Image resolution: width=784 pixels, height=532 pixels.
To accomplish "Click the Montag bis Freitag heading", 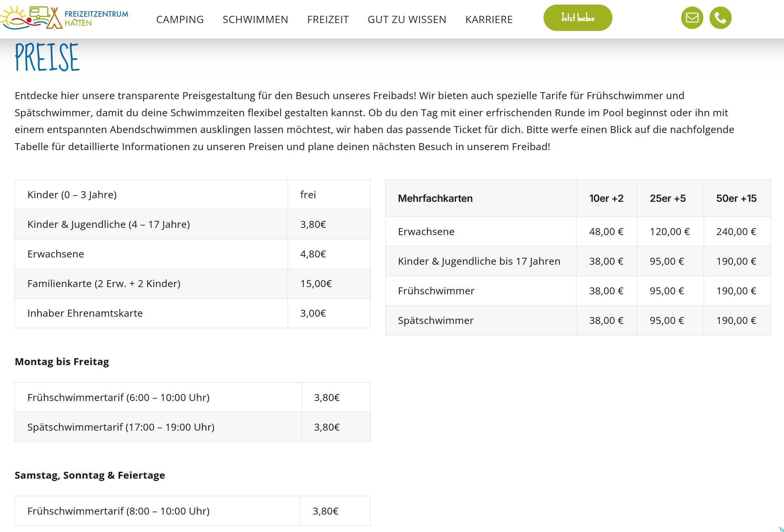I will pyautogui.click(x=62, y=362).
